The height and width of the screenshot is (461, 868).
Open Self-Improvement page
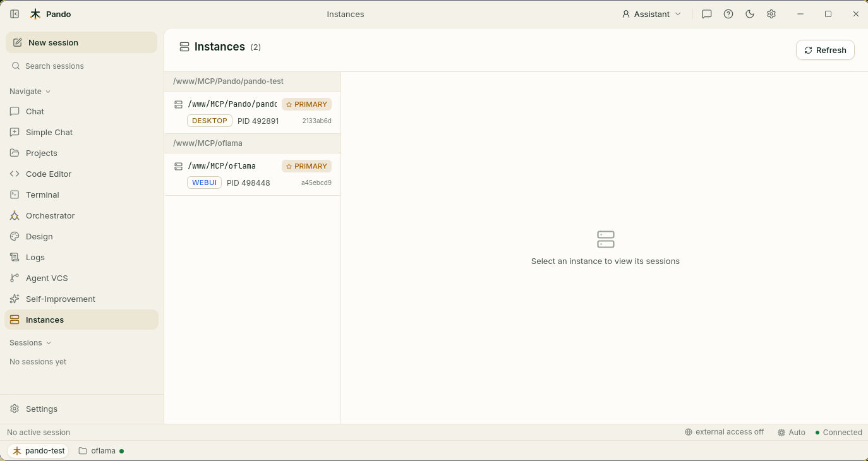[x=81, y=299]
